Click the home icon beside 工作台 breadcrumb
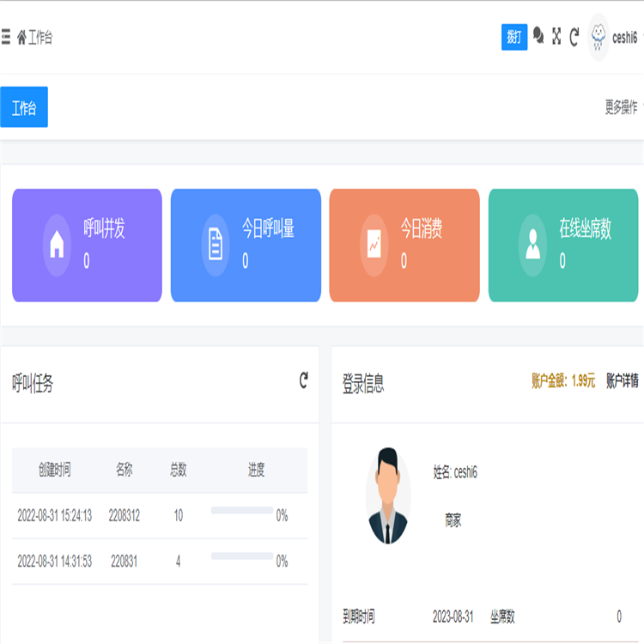The width and height of the screenshot is (644, 644). [21, 38]
